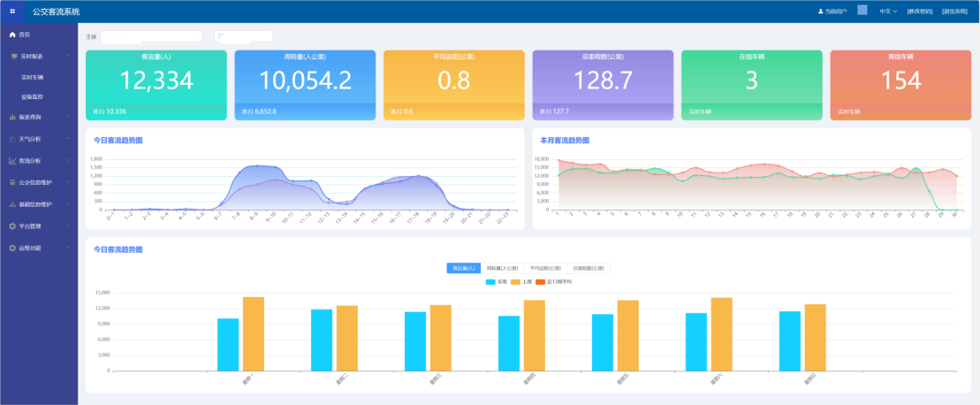Click the light blue square in the header
Image resolution: width=980 pixels, height=405 pixels.
coord(862,11)
